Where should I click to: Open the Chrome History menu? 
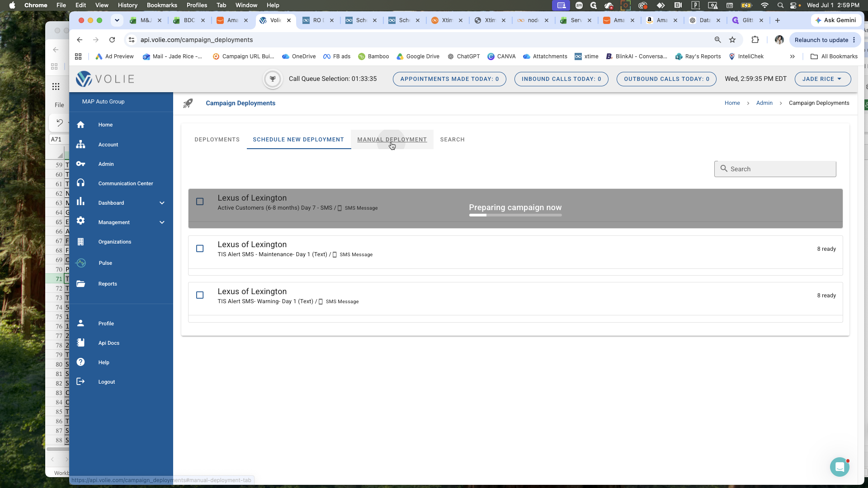coord(127,5)
